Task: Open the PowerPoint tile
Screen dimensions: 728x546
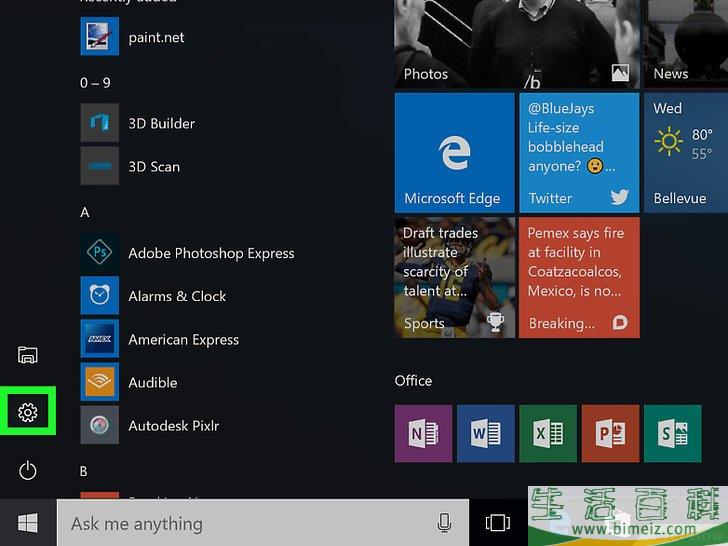Action: [611, 433]
